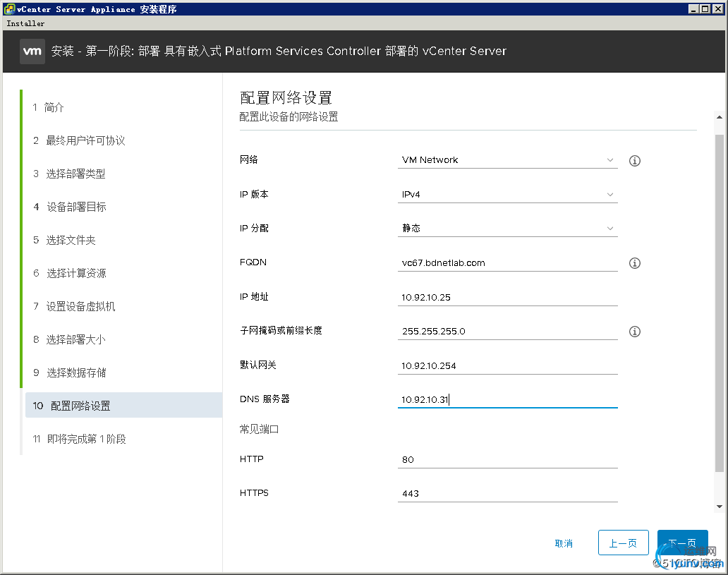Go to step 5 选择文件夹
The width and height of the screenshot is (728, 575).
point(64,240)
